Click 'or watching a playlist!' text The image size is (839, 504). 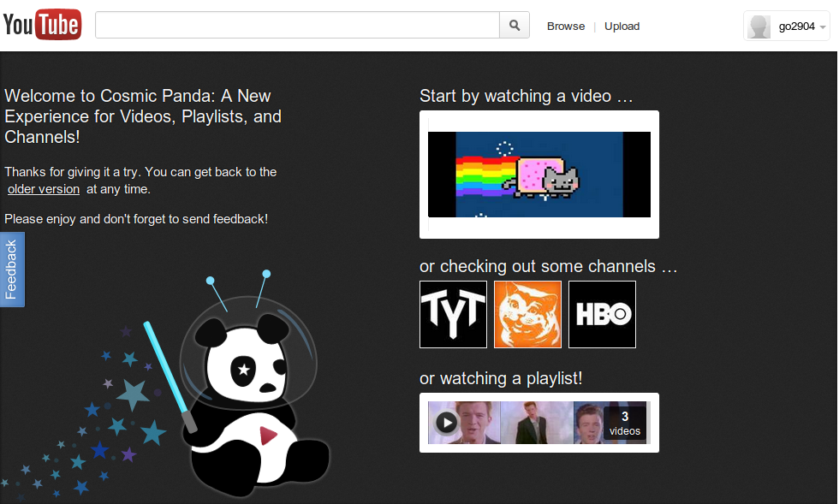(x=501, y=378)
